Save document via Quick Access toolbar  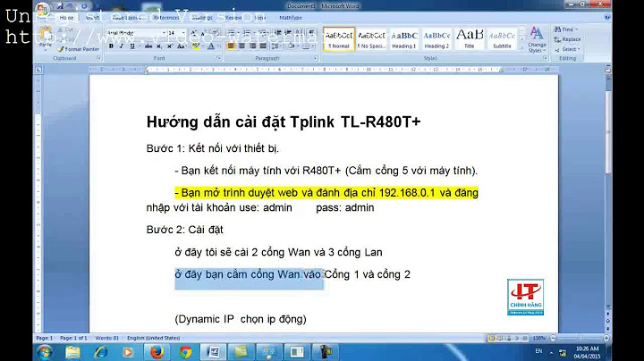pos(61,5)
